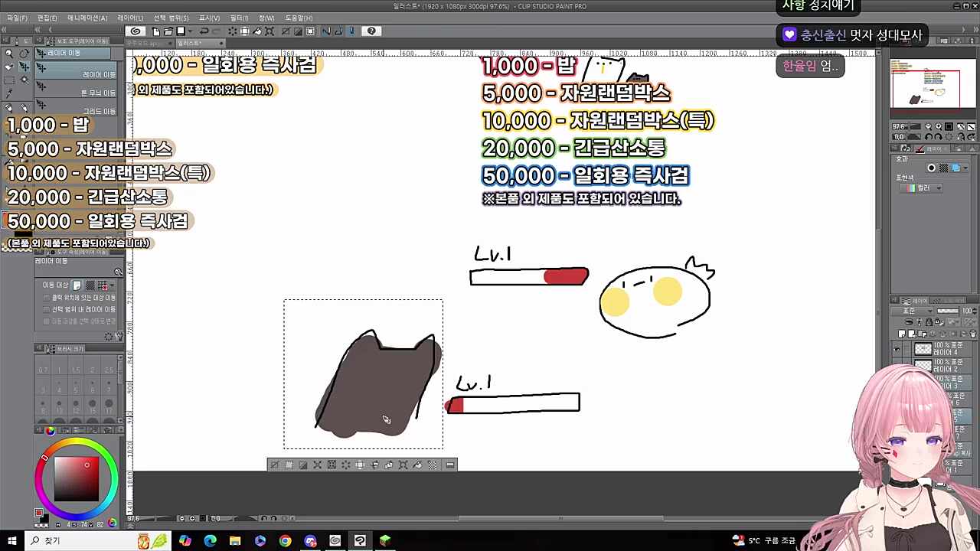Open the 파일(F) menu
This screenshot has width=980, height=551.
pos(17,18)
